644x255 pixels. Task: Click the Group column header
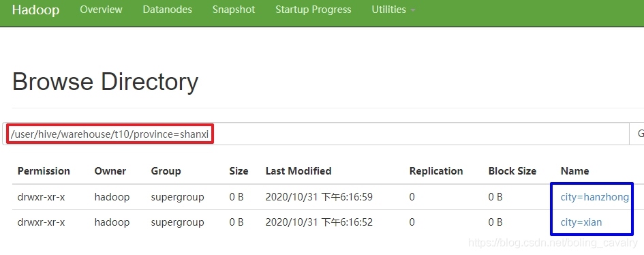coord(166,171)
